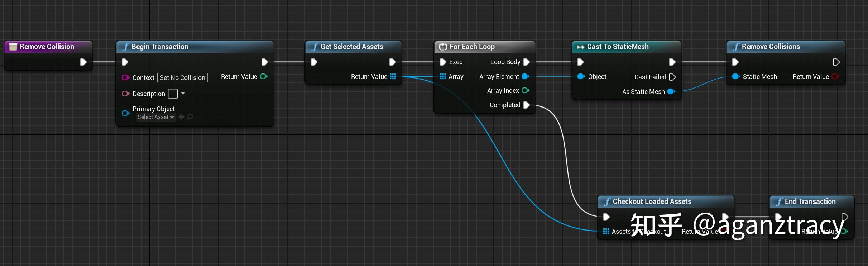Open the Select Asset dropdown
868x266 pixels.
click(x=156, y=117)
